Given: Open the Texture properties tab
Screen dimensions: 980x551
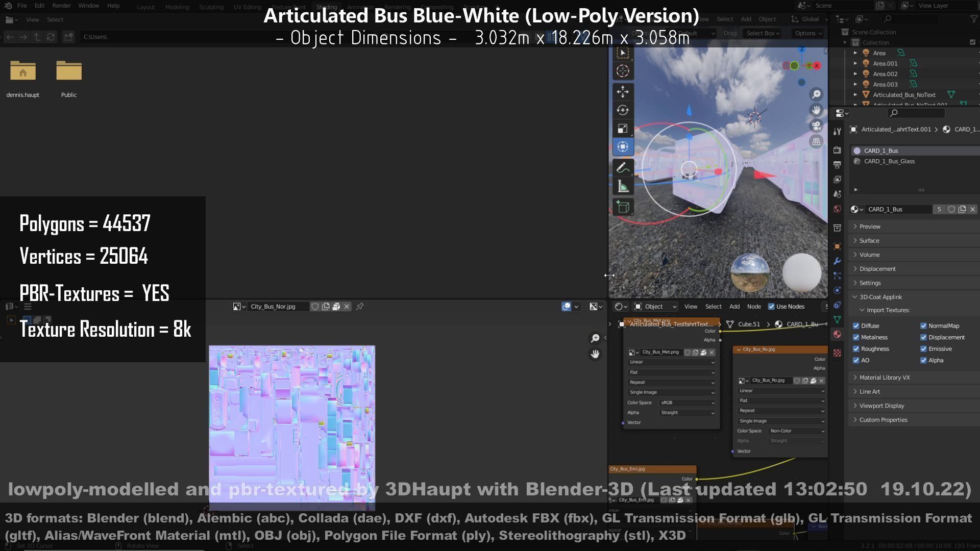Looking at the screenshot, I should coord(837,353).
